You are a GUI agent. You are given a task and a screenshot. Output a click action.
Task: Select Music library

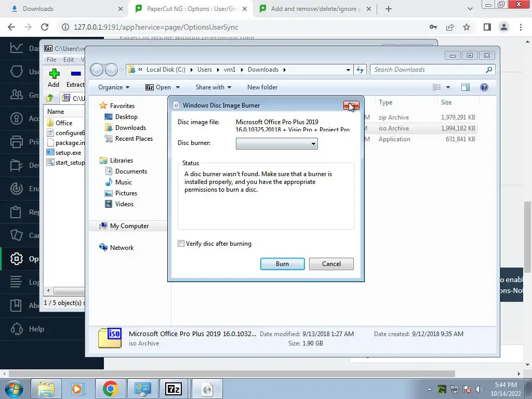[124, 182]
